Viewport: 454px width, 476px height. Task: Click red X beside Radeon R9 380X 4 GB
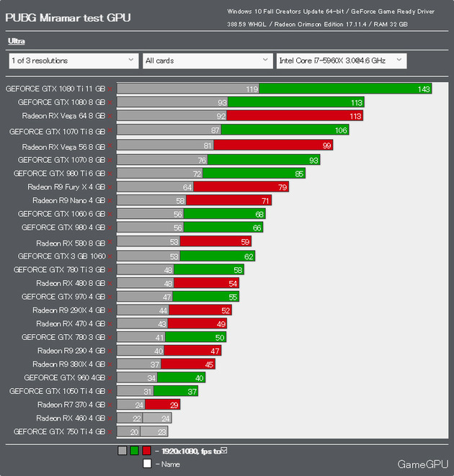coord(110,364)
